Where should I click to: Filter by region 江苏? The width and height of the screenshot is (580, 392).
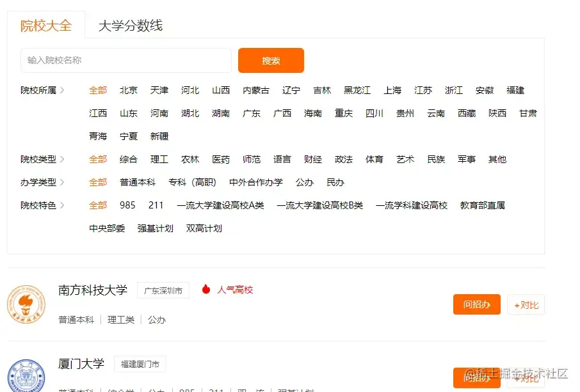tap(423, 90)
